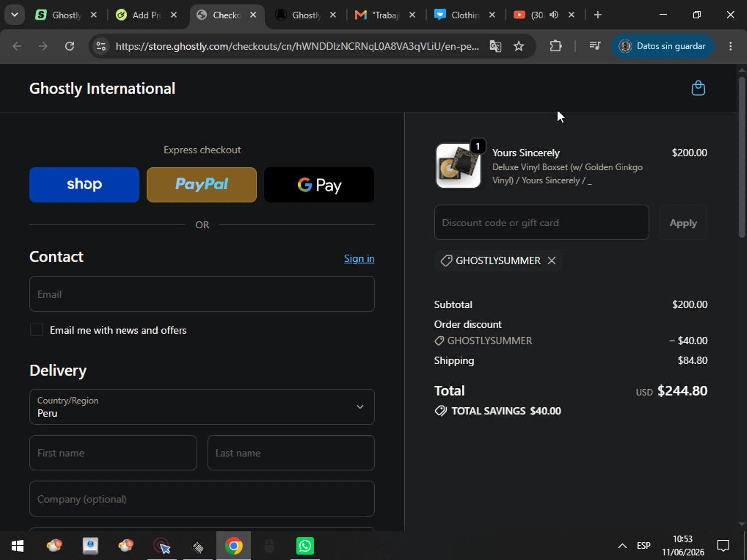Open the notifications center icon

(x=723, y=546)
